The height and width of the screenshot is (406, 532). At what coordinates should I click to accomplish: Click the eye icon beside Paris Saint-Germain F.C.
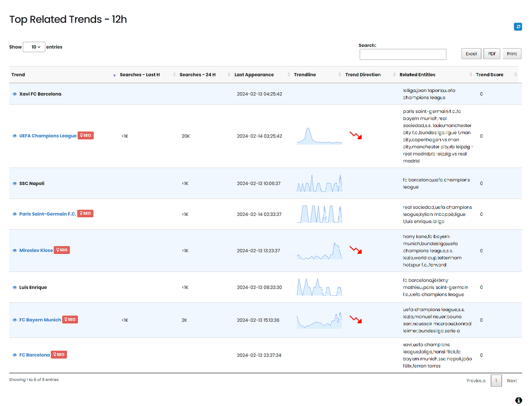point(15,214)
